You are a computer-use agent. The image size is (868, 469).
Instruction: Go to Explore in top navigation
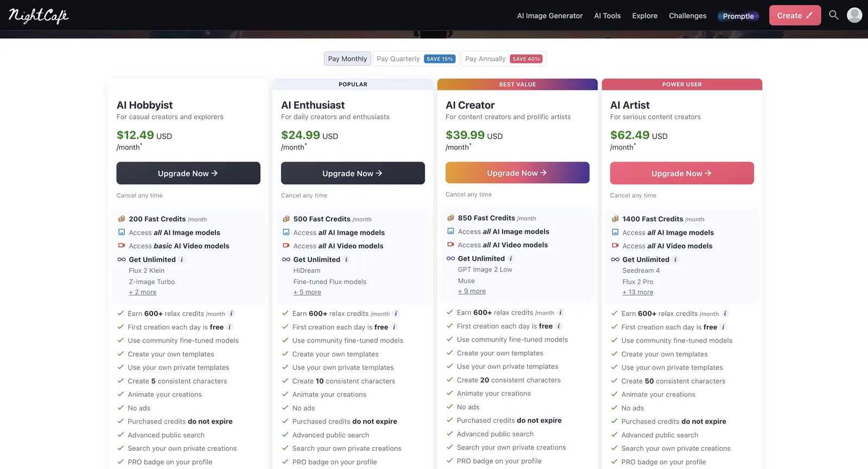(644, 16)
